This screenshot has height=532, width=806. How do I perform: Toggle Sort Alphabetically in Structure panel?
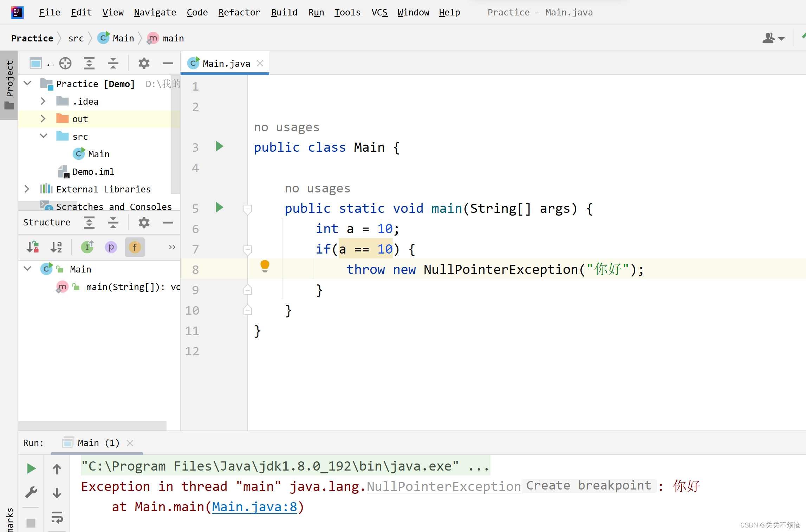click(x=56, y=247)
